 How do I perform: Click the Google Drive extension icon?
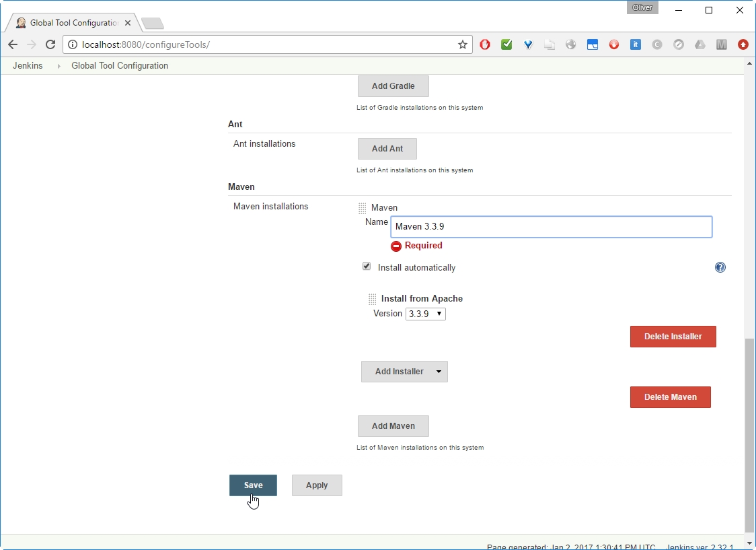[700, 44]
